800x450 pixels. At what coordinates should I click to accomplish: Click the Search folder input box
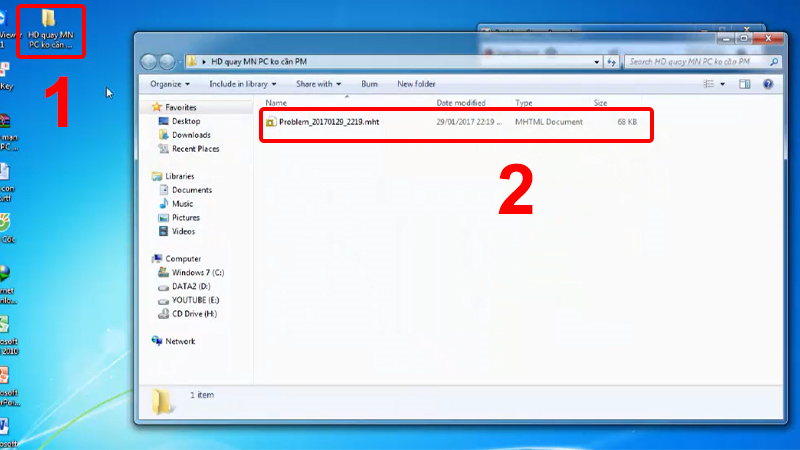[695, 62]
